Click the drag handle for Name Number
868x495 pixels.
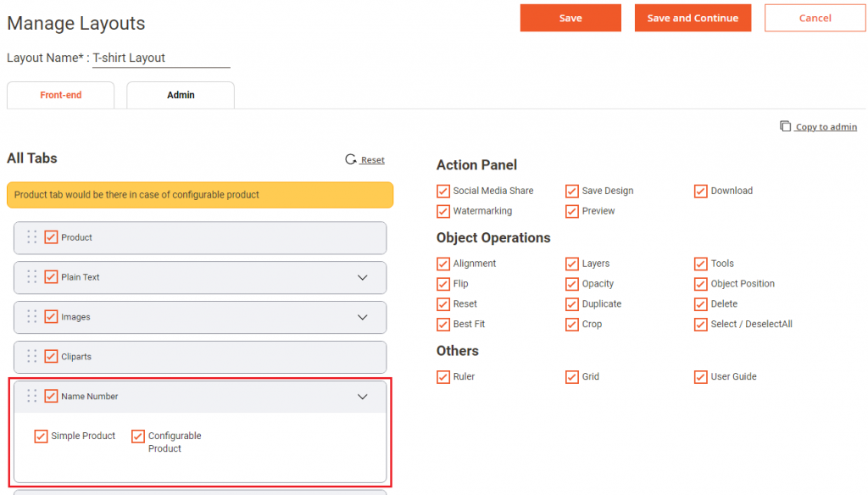click(31, 396)
